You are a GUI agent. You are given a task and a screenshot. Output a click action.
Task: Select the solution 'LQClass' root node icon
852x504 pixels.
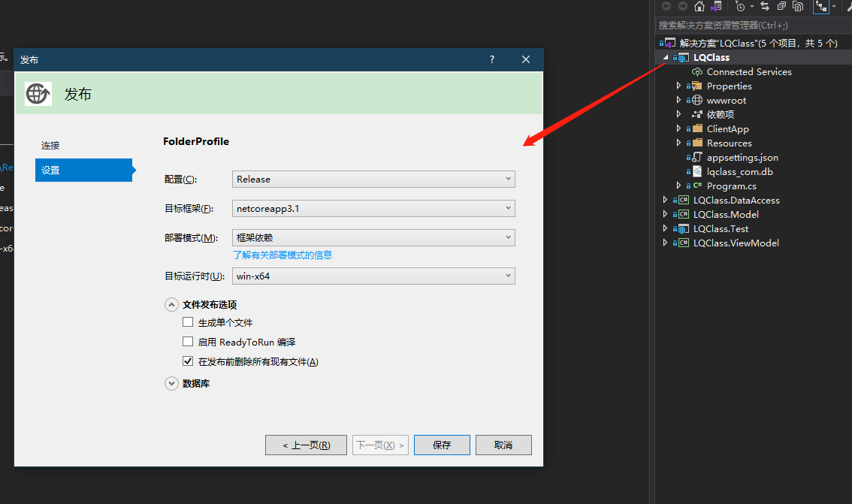(x=670, y=43)
